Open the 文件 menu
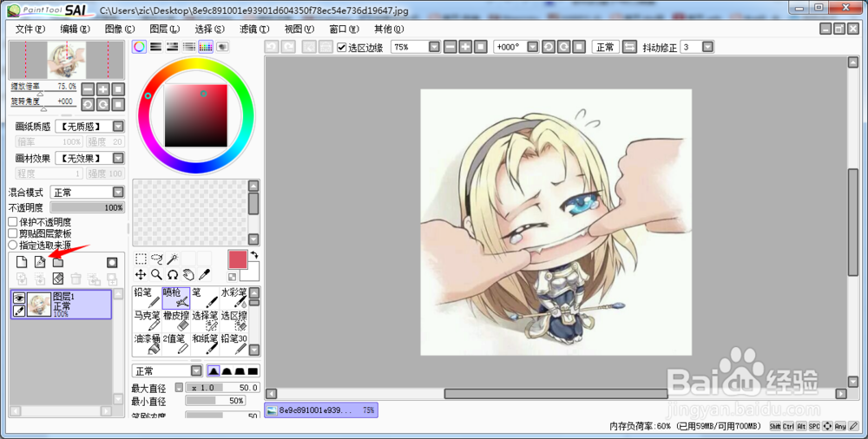 [30, 29]
